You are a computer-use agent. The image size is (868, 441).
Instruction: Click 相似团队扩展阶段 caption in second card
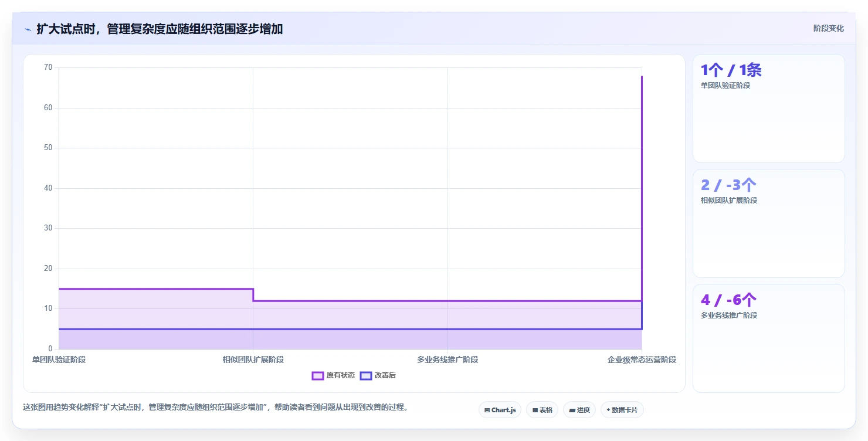(x=729, y=200)
